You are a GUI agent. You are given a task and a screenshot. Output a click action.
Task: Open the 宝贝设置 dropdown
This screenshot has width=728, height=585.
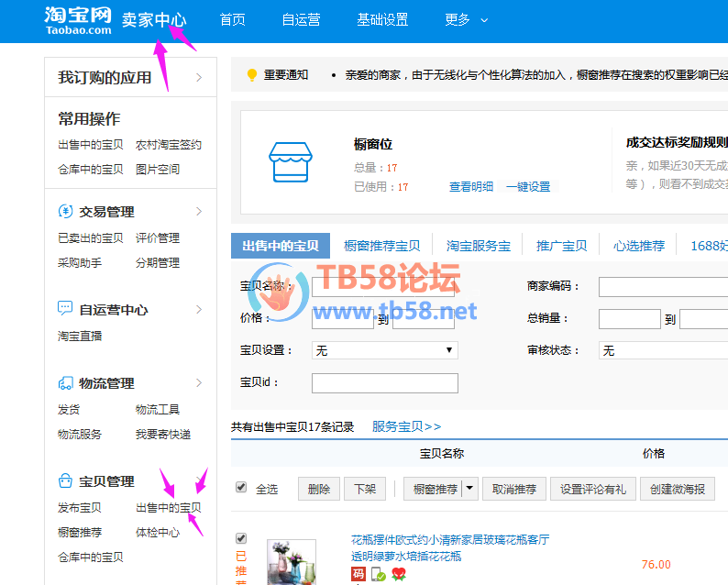point(384,350)
